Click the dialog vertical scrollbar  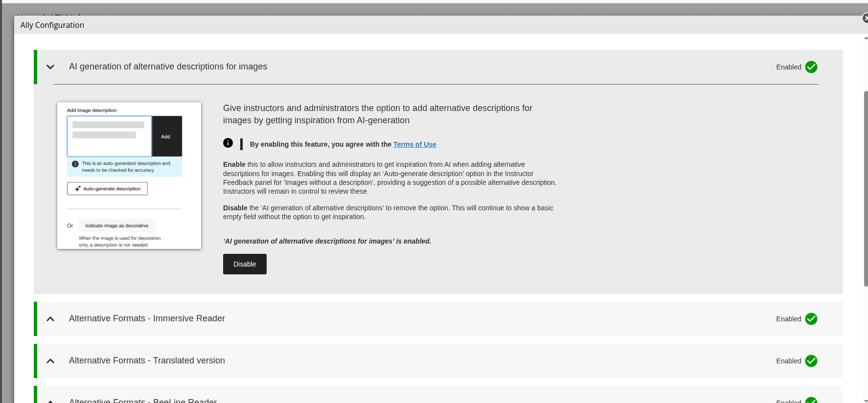[x=866, y=188]
